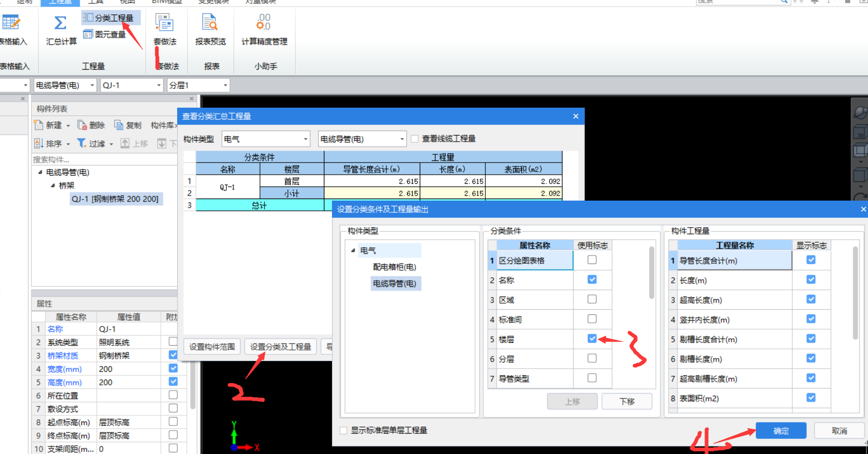Click the 新建 dropdown arrow
The image size is (868, 454).
[x=68, y=125]
